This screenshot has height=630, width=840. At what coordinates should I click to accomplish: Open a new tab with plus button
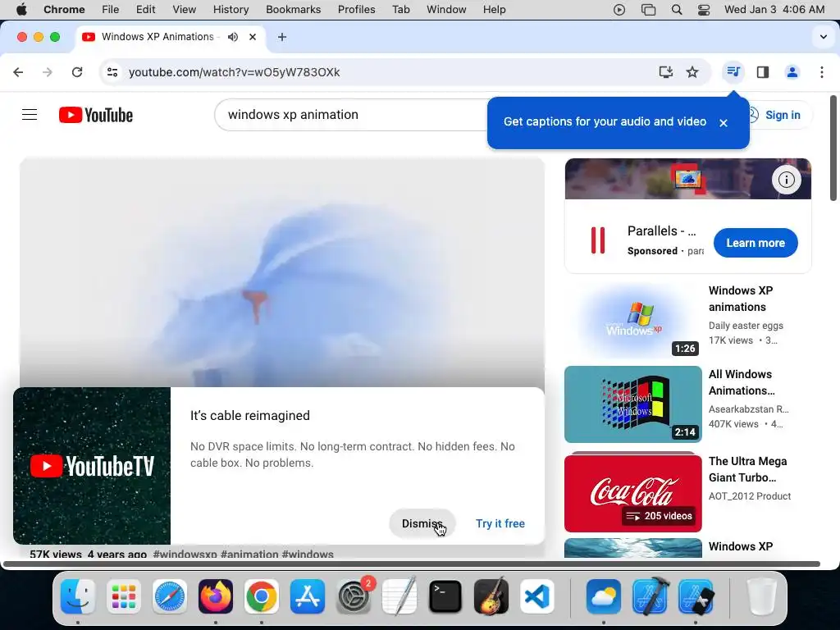282,36
